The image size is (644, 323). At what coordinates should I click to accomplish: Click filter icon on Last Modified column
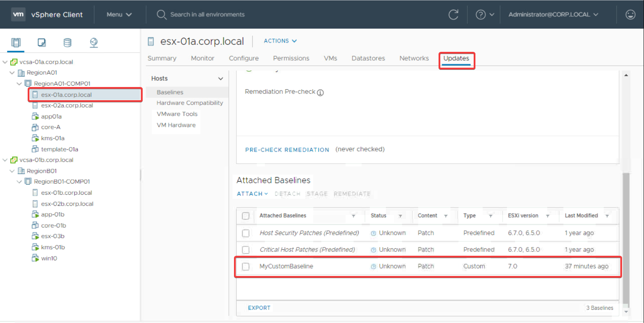click(x=607, y=216)
